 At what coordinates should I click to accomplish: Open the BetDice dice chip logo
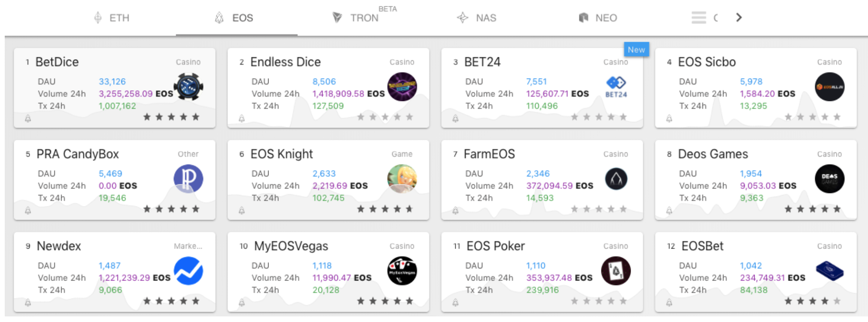188,87
